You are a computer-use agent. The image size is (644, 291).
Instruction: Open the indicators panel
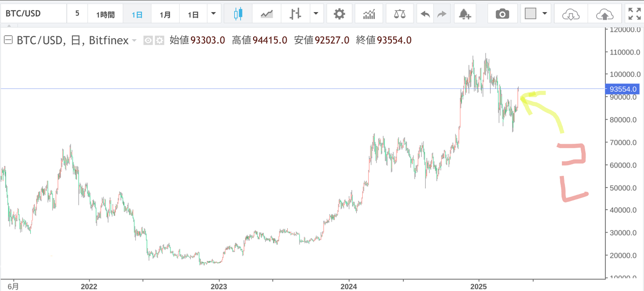tap(369, 14)
